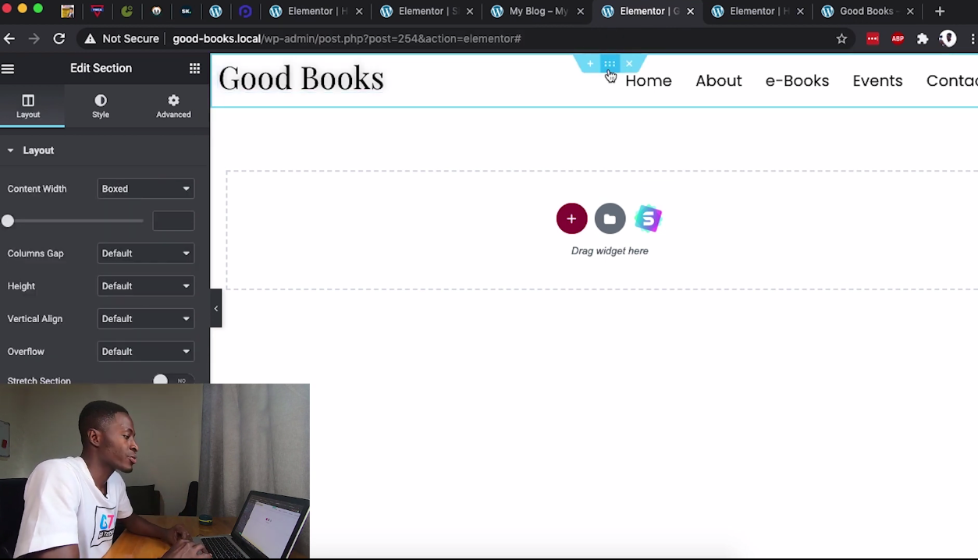The image size is (978, 560).
Task: Click the Drag widget here text
Action: (610, 251)
